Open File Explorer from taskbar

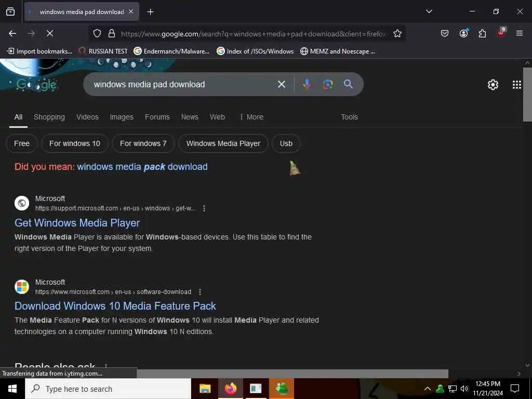pos(205,389)
